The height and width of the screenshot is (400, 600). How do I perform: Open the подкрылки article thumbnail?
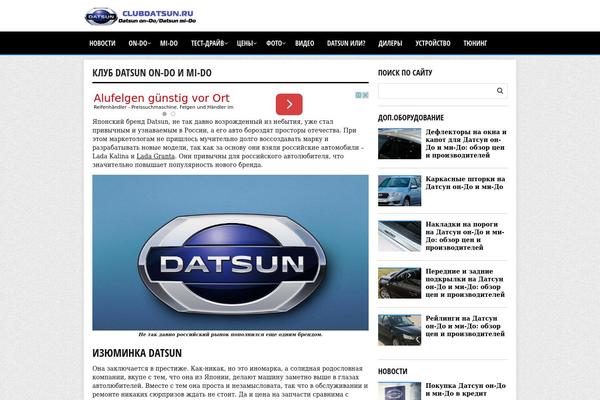click(399, 283)
